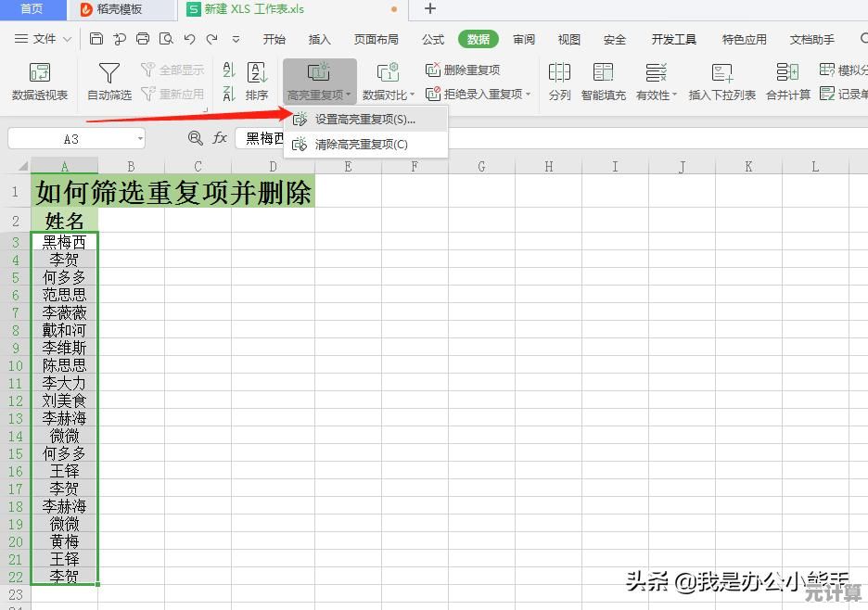Click the 合并计算 consolidate icon
The width and height of the screenshot is (868, 610).
787,81
